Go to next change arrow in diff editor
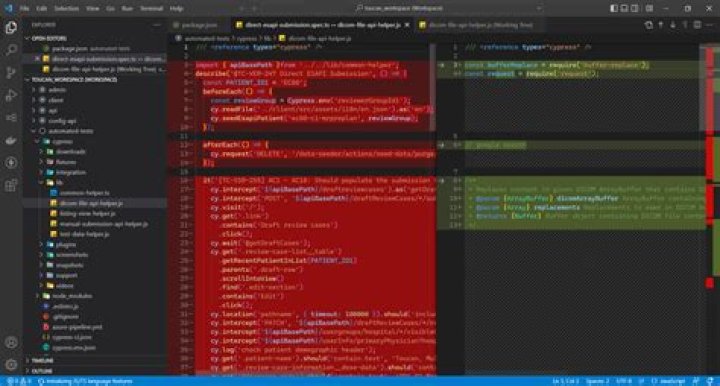This screenshot has height=386, width=720. click(x=673, y=25)
